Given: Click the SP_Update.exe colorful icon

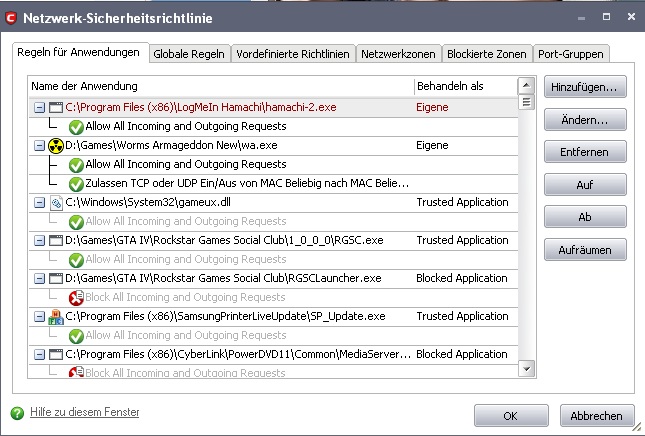Looking at the screenshot, I should (x=56, y=317).
